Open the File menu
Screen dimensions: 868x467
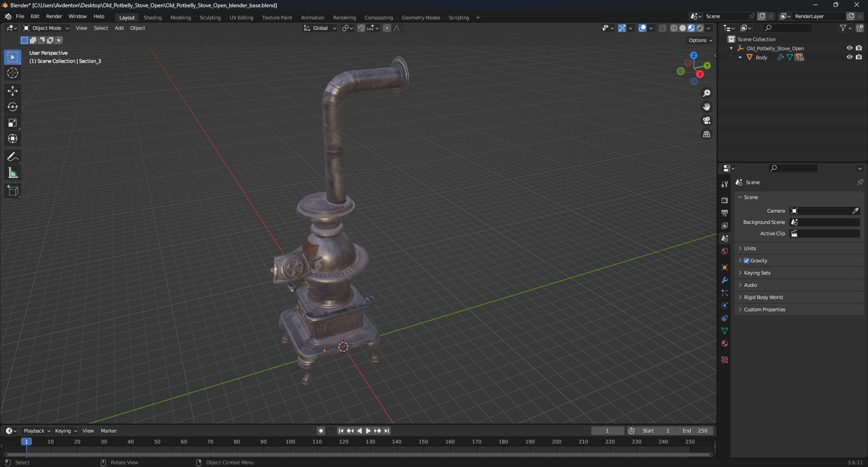(20, 16)
